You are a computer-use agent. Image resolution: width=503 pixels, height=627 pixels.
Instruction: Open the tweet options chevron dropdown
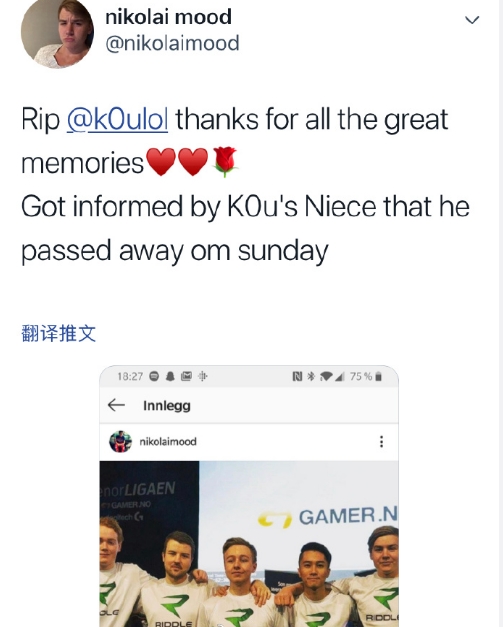pyautogui.click(x=472, y=20)
